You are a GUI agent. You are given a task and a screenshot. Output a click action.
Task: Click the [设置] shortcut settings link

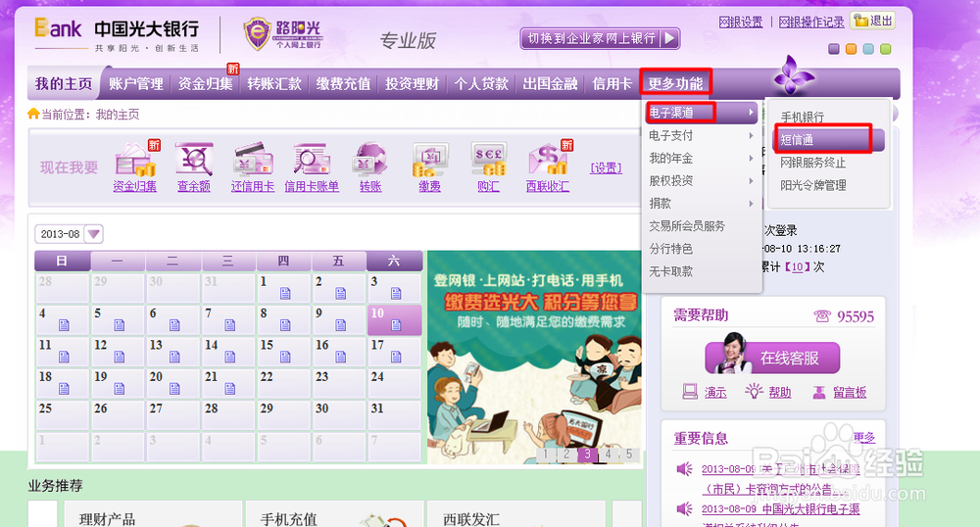(606, 168)
